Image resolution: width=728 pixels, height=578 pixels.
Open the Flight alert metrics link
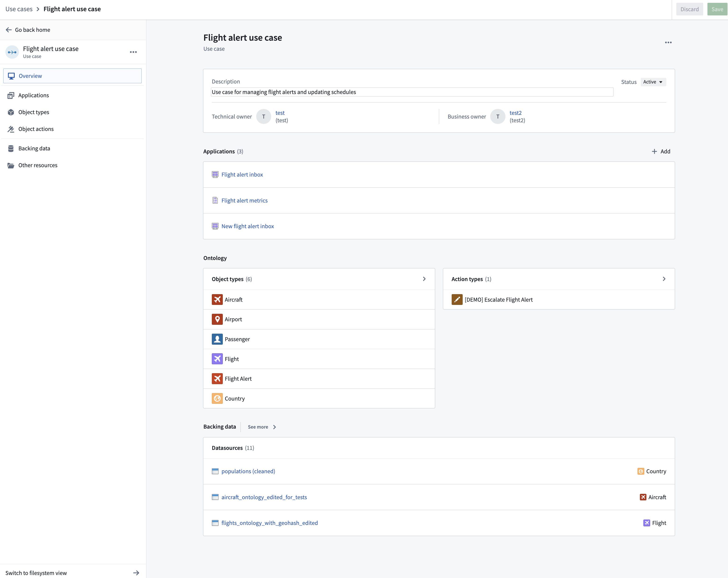245,201
